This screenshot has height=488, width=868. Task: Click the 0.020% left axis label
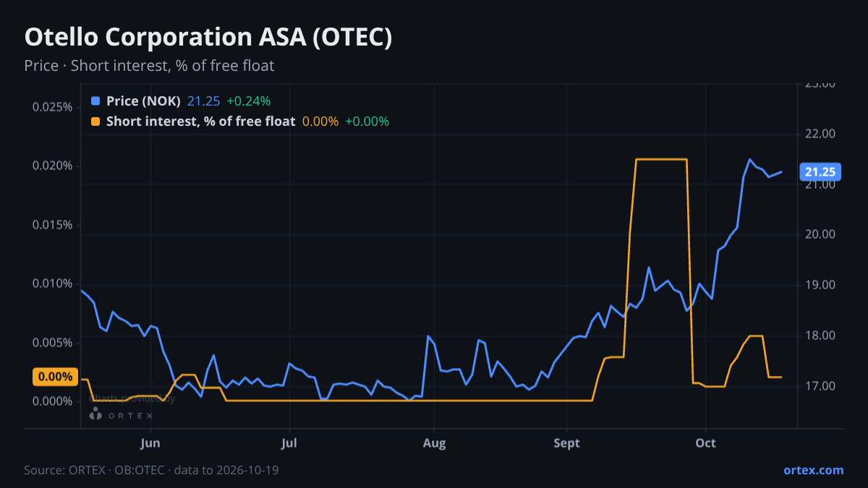53,166
